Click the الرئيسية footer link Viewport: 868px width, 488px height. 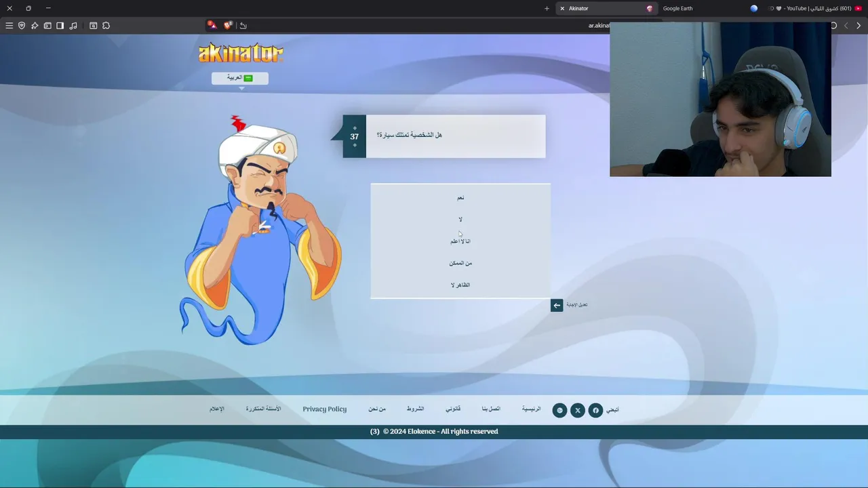tap(531, 409)
